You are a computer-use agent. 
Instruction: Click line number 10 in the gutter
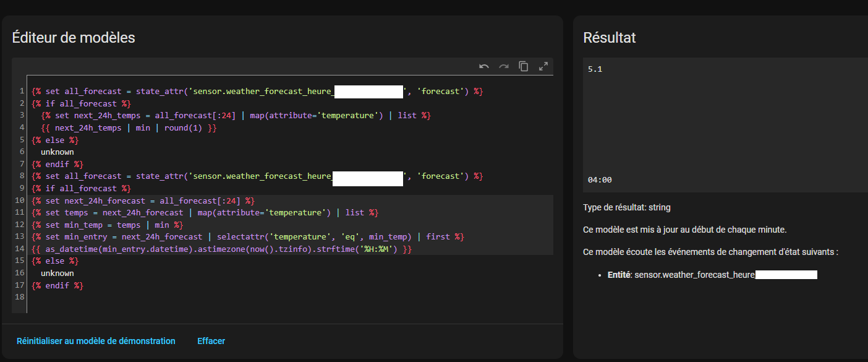[19, 200]
